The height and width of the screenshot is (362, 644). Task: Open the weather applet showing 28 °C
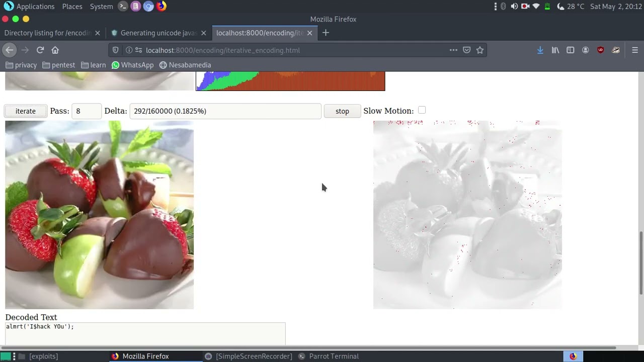click(571, 7)
